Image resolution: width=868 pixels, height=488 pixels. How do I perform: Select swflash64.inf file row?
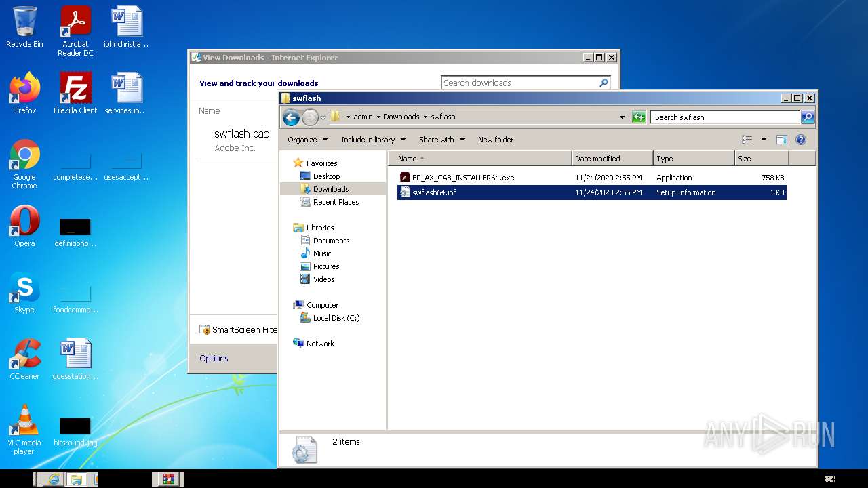click(x=591, y=192)
